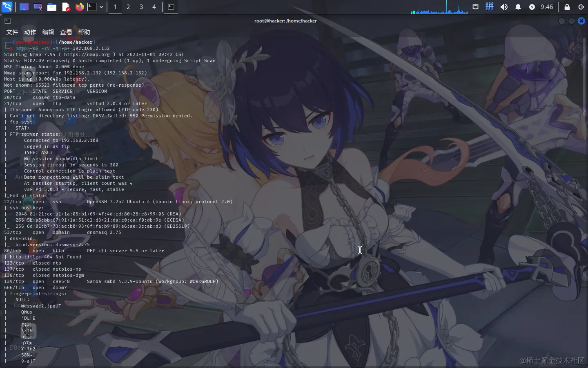The image size is (588, 368).
Task: Click the Pinyin input method indicator
Action: coord(490,7)
